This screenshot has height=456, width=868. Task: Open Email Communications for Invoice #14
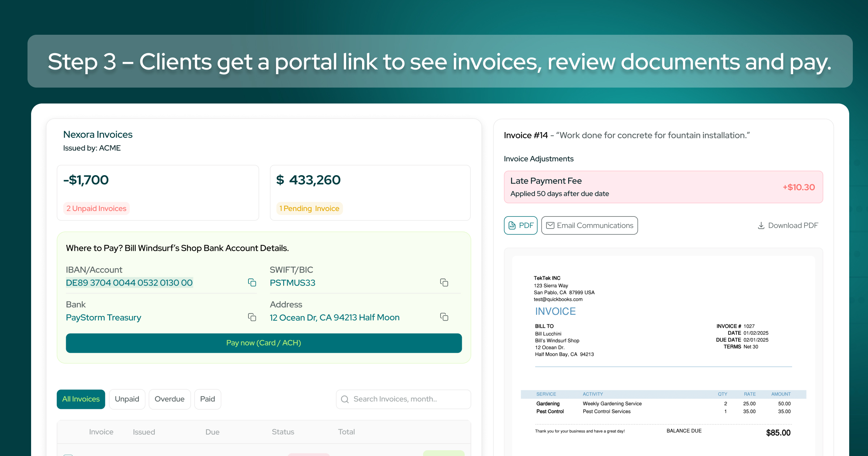[589, 225]
